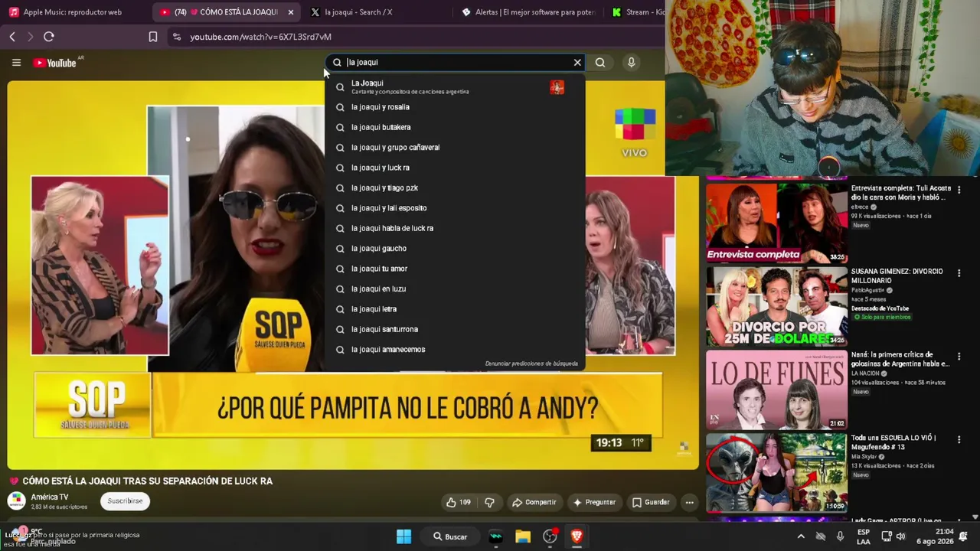Image resolution: width=980 pixels, height=551 pixels.
Task: Select 'La Joaqui' singer suggestion
Action: tap(456, 87)
